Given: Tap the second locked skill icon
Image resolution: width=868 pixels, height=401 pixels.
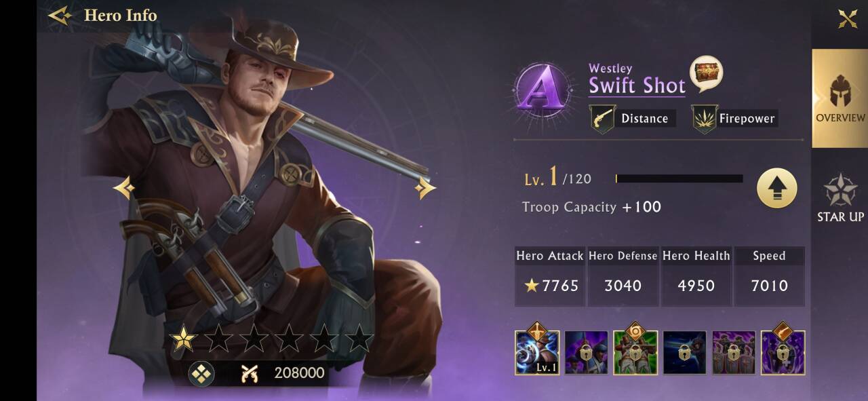Looking at the screenshot, I should tap(586, 353).
